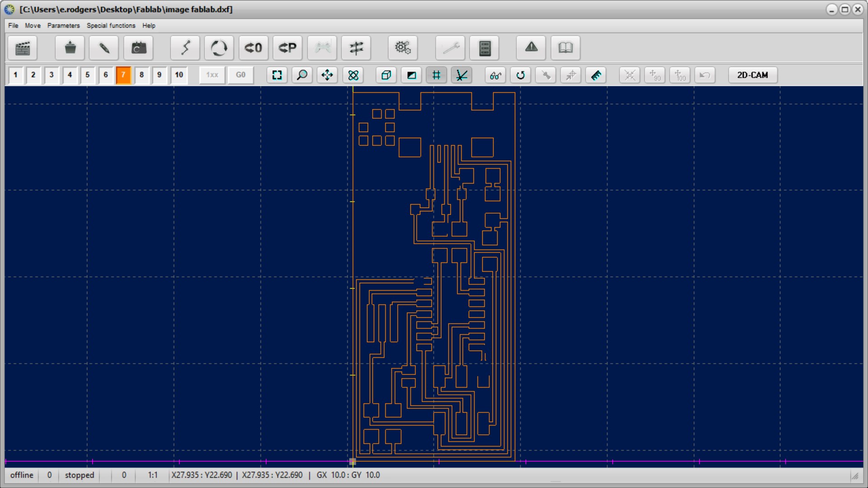The height and width of the screenshot is (488, 868).
Task: Click the clapperboard icon in the toolbar
Action: pos(23,48)
